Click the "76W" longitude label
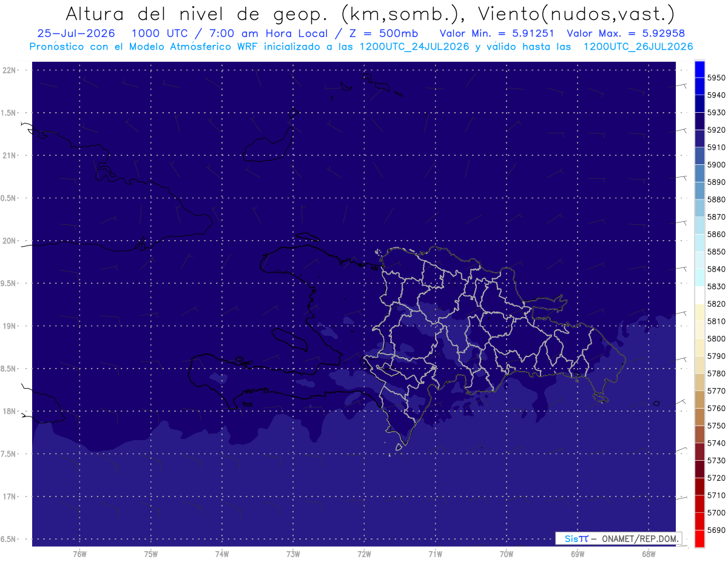The image size is (728, 562). coord(79,554)
